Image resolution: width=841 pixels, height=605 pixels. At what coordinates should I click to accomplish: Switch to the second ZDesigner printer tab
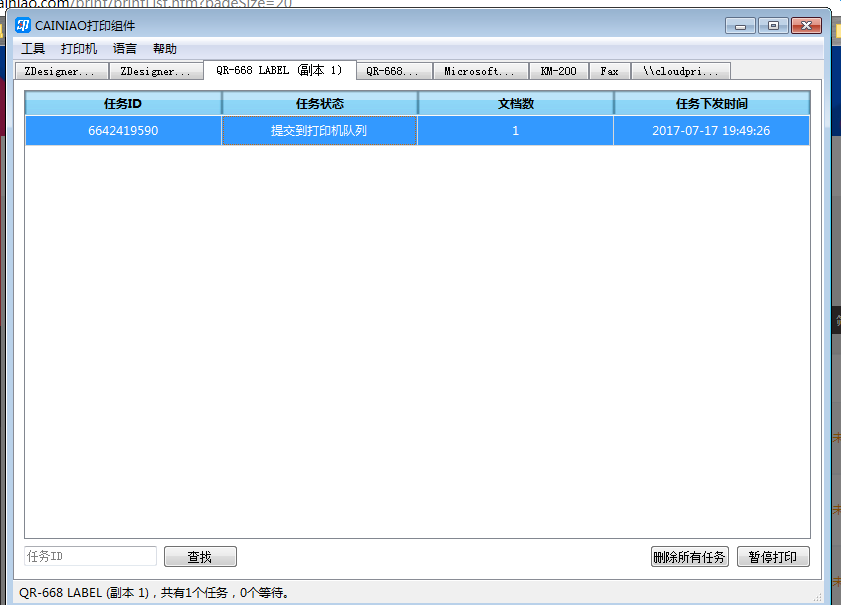(156, 71)
